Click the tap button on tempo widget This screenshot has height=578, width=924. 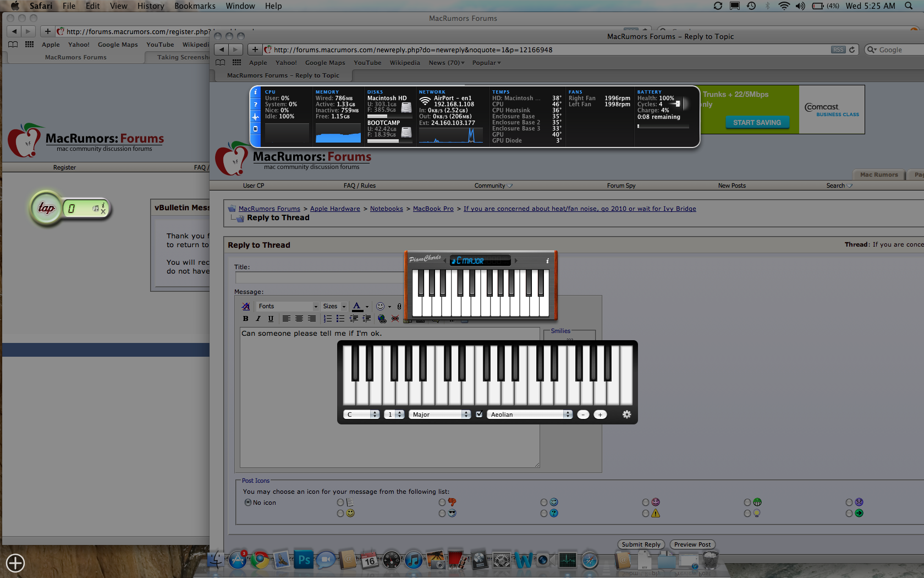[46, 208]
